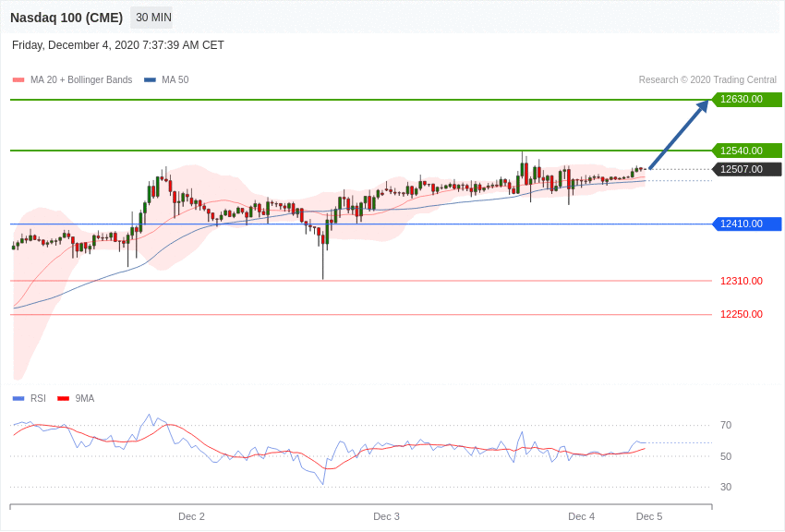
Task: Click the 12250.00 red support value
Action: click(742, 314)
